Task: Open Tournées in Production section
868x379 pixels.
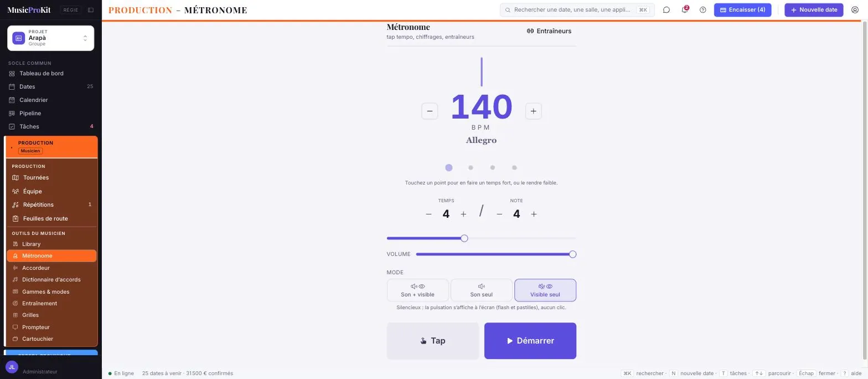Action: (51, 178)
